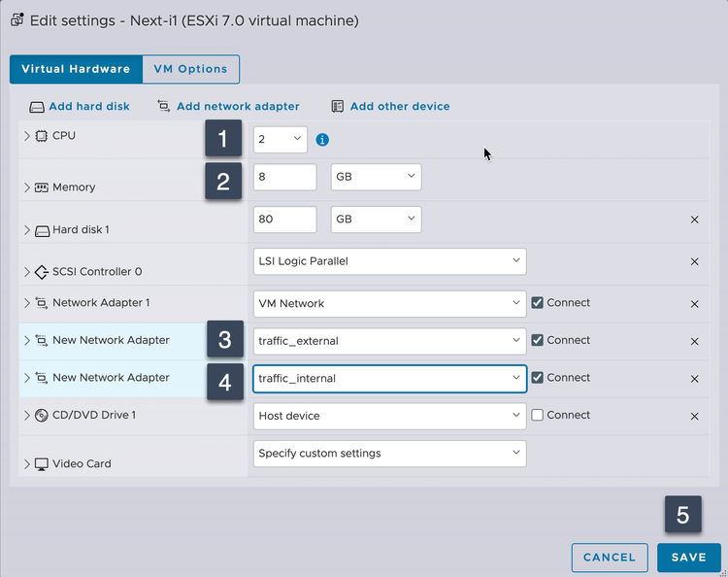
Task: Click the Memory size input field
Action: (284, 177)
